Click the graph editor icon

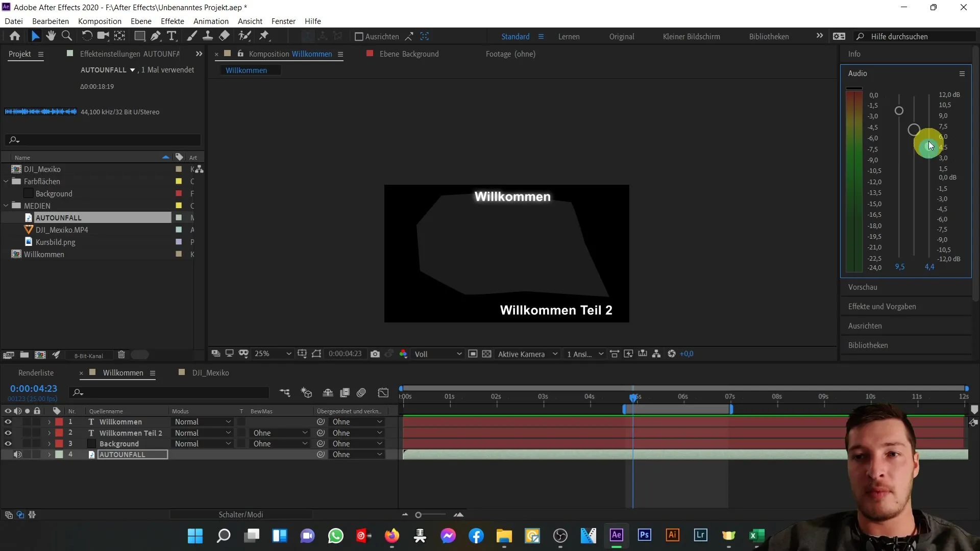coord(383,393)
